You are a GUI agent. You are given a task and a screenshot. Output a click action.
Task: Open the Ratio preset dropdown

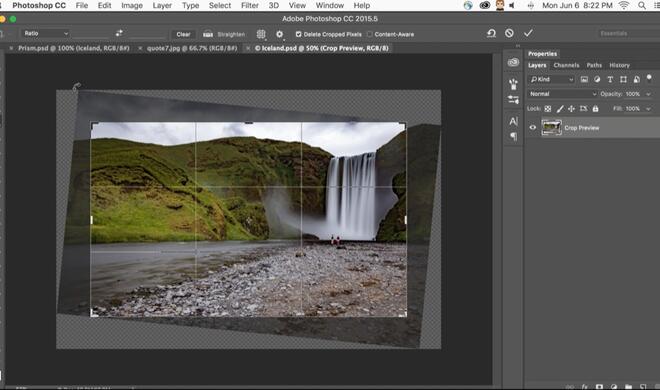(x=45, y=33)
